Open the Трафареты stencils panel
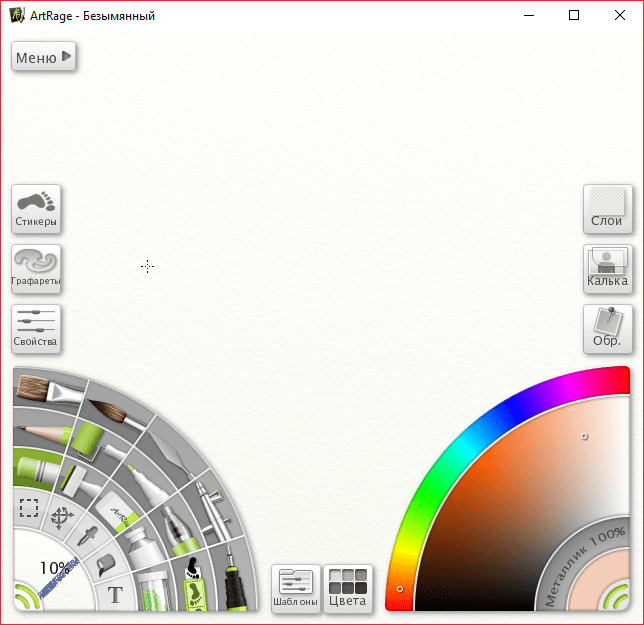Viewport: 644px width, 625px height. [x=36, y=269]
